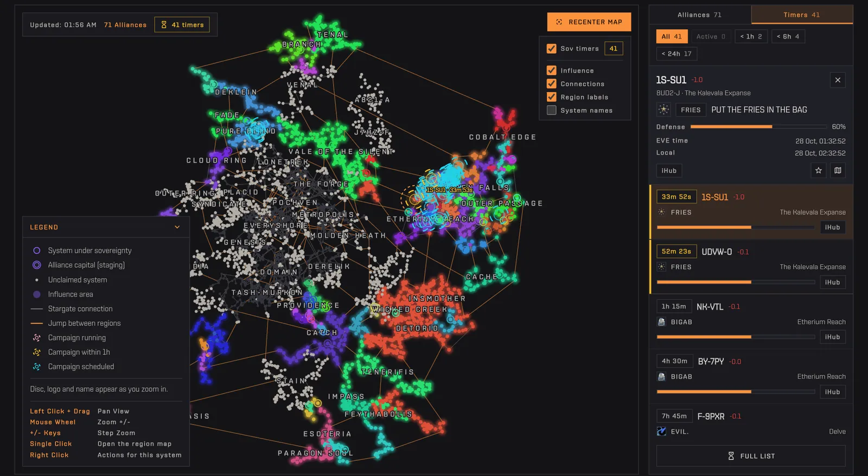The width and height of the screenshot is (868, 476).
Task: Filter timers to under 24h
Action: click(676, 54)
